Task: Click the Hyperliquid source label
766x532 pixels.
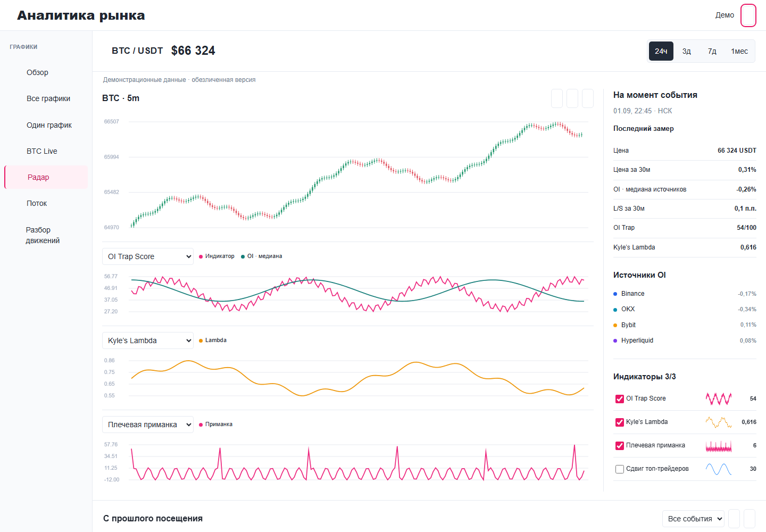Action: coord(637,340)
